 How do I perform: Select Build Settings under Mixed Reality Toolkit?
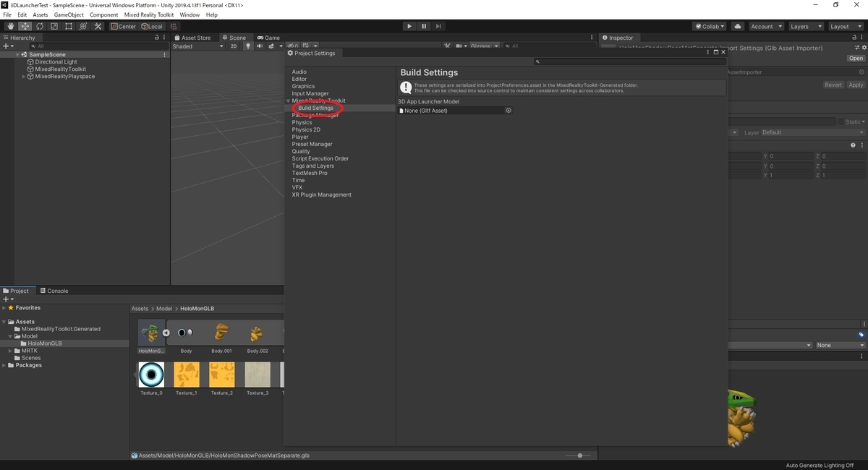tap(315, 108)
